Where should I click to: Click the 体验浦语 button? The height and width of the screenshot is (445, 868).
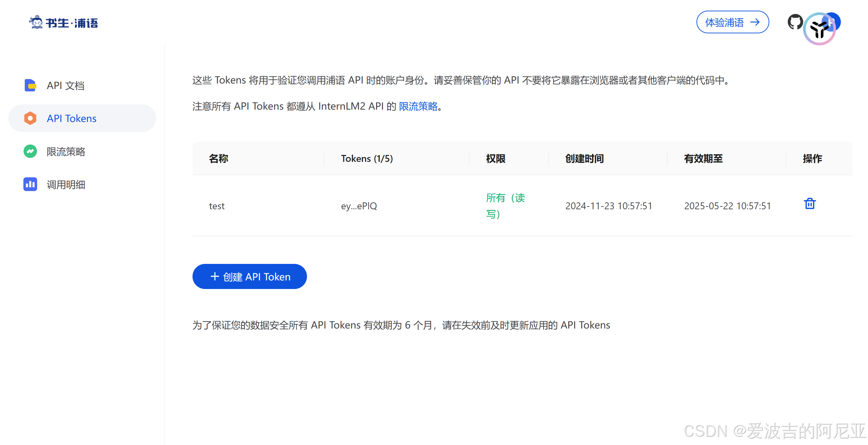pyautogui.click(x=732, y=22)
